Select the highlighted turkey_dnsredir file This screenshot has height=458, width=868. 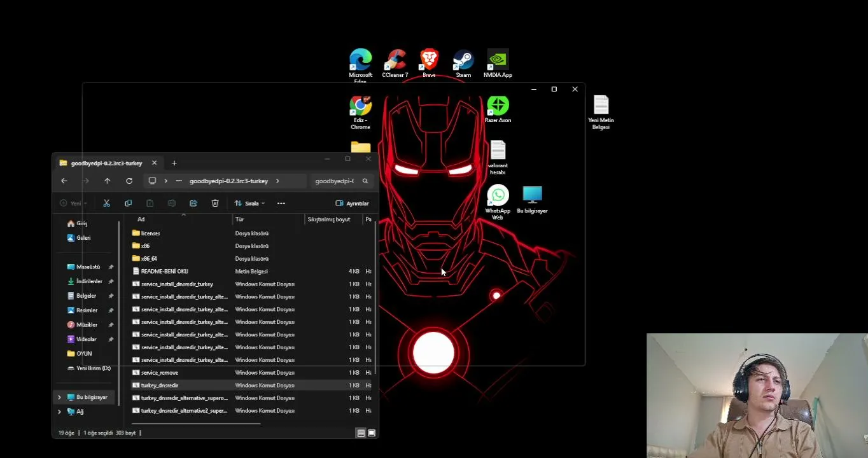tap(251, 385)
